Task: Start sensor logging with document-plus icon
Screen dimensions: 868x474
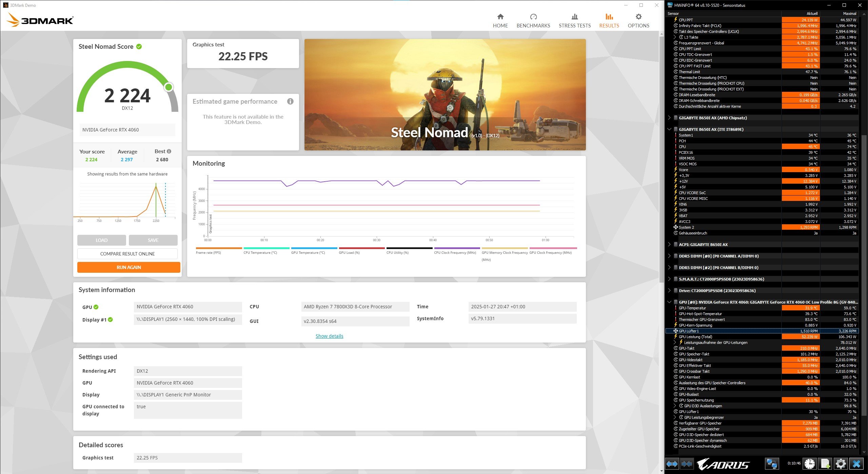Action: [x=825, y=463]
